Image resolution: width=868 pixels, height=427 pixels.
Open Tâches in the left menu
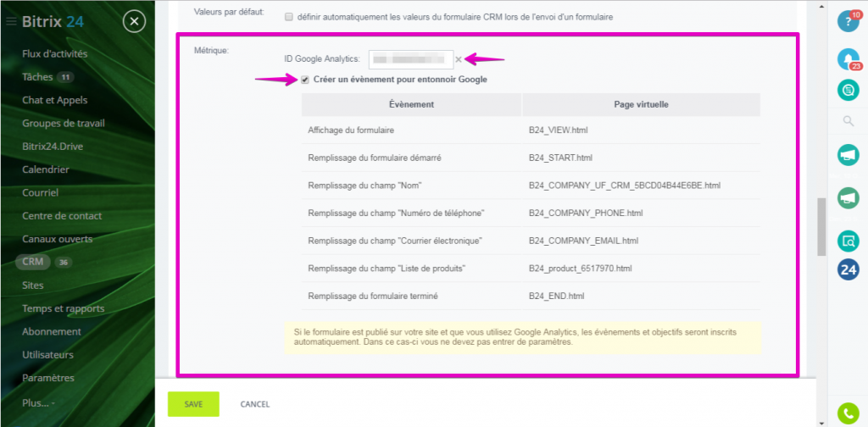pyautogui.click(x=37, y=77)
